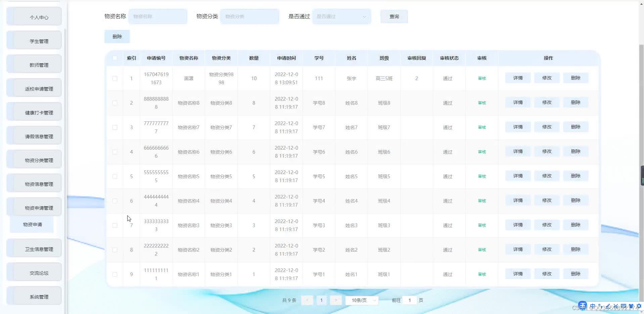The height and width of the screenshot is (314, 644).
Task: View 详情 for 面罩 row
Action: pos(518,78)
